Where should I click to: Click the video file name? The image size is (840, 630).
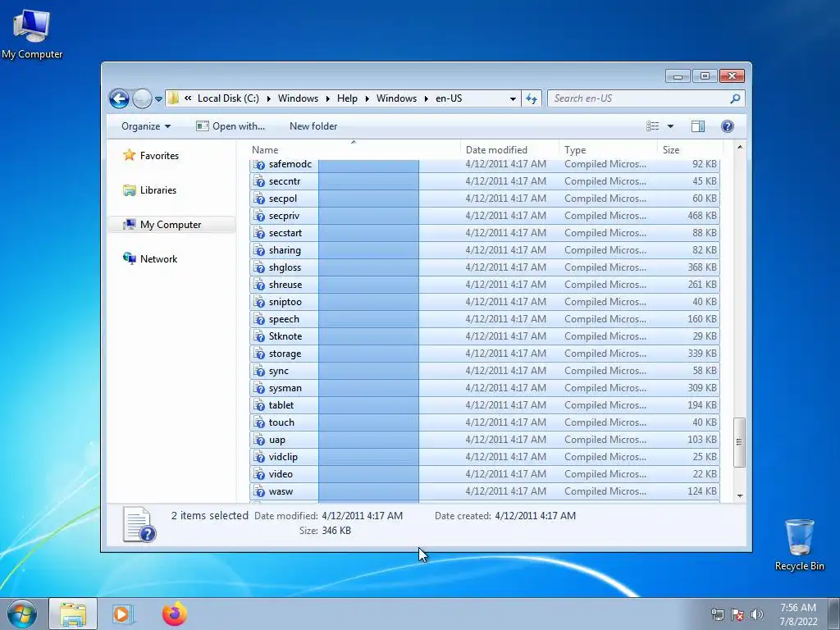281,474
